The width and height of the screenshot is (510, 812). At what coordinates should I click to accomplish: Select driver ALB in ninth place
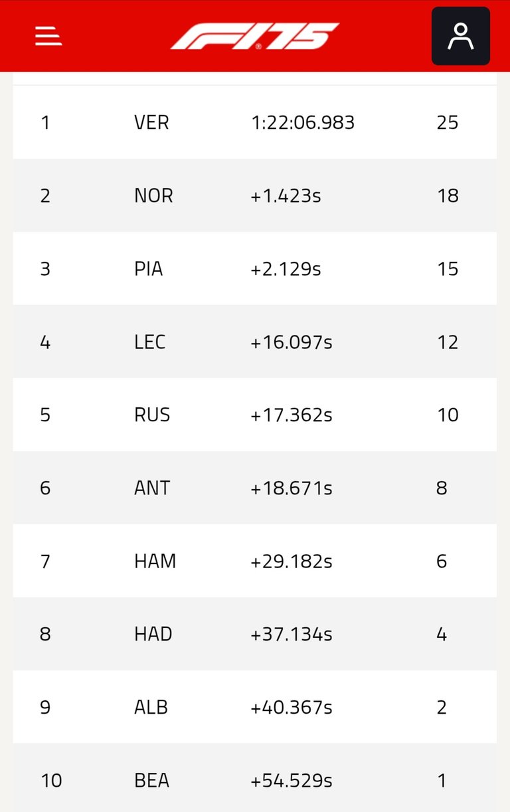[151, 707]
